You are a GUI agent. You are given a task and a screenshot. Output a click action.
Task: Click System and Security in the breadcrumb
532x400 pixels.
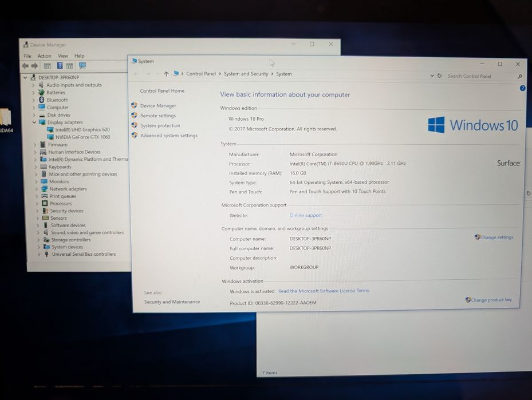[x=246, y=74]
